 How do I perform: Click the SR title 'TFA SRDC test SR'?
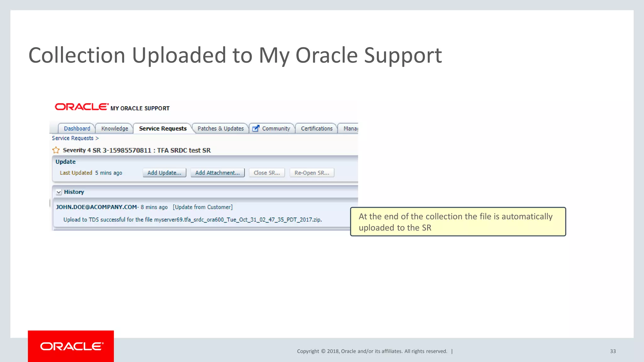[184, 151]
